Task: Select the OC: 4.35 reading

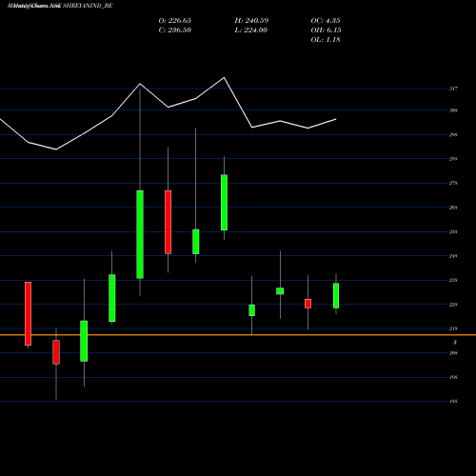Action: pos(326,21)
